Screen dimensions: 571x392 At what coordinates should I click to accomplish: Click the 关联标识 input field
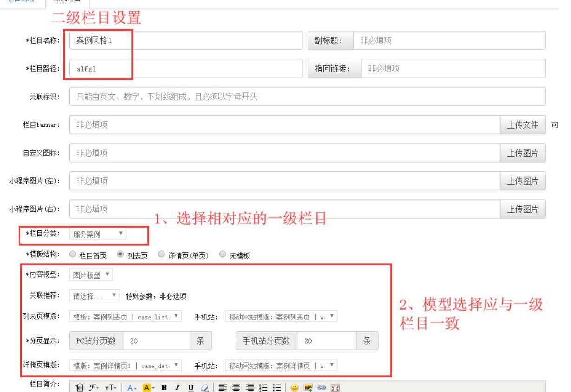click(x=307, y=97)
